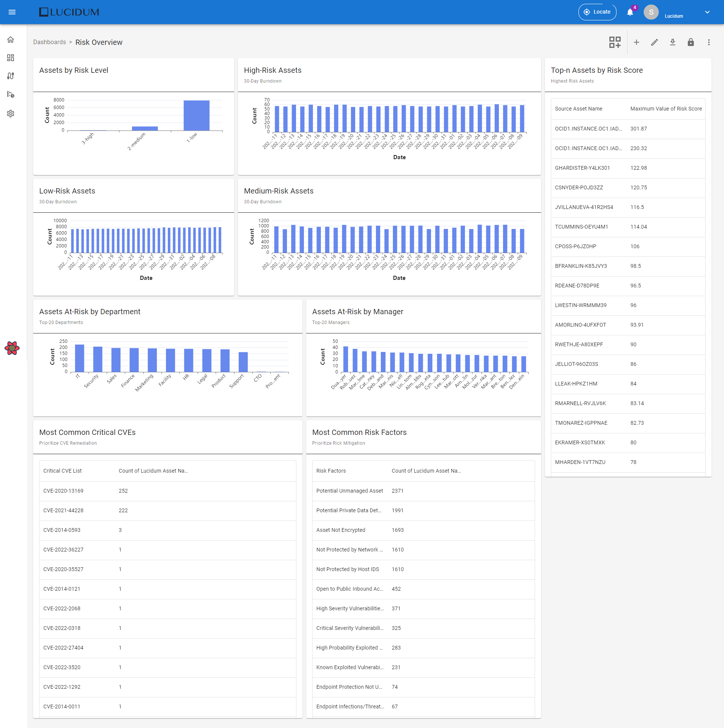Click CVE-2021-44228 row

pyautogui.click(x=168, y=511)
